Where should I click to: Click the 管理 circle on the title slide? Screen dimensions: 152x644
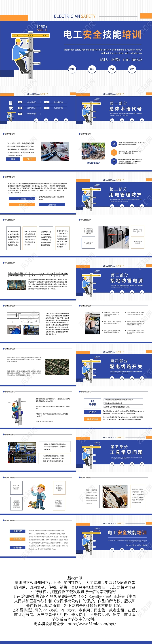point(72,69)
